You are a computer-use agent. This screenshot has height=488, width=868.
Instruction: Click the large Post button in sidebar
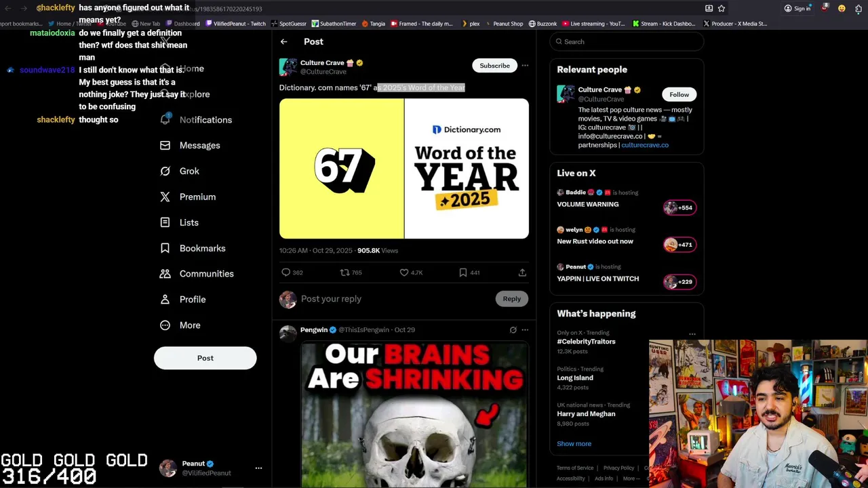(x=205, y=358)
